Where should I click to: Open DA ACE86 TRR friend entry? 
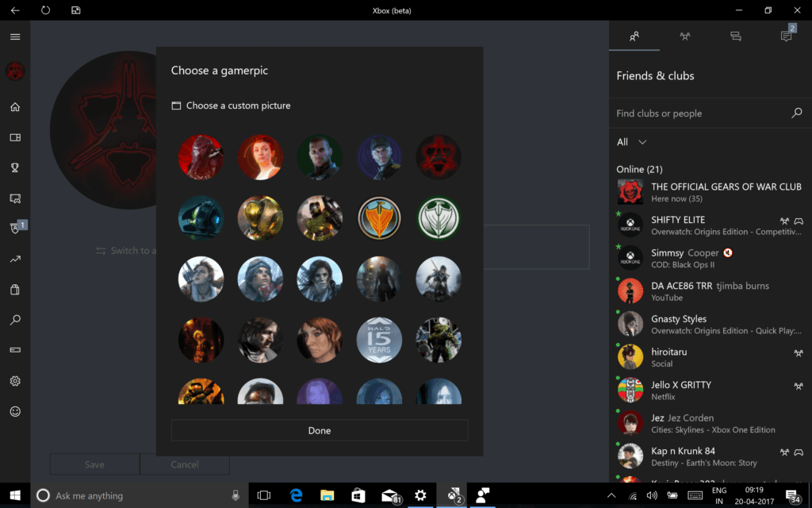pos(710,291)
